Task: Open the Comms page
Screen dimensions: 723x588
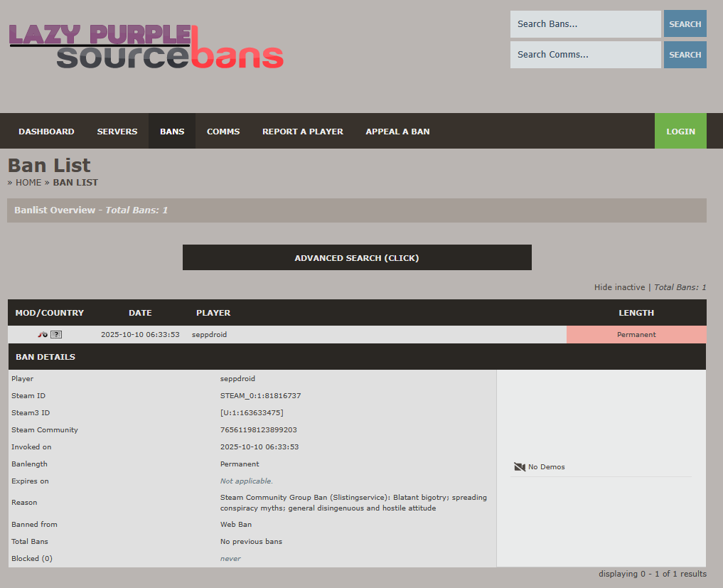Action: click(223, 132)
